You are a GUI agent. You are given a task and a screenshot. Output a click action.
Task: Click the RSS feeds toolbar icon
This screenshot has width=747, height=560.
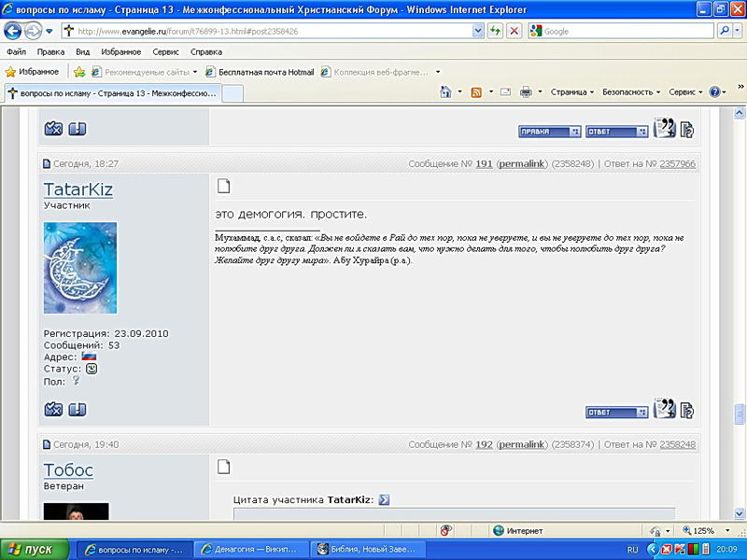pyautogui.click(x=476, y=92)
